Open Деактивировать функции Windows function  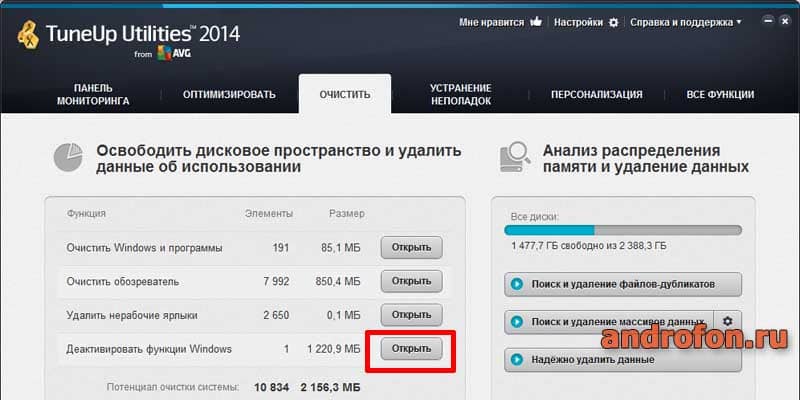pos(411,349)
